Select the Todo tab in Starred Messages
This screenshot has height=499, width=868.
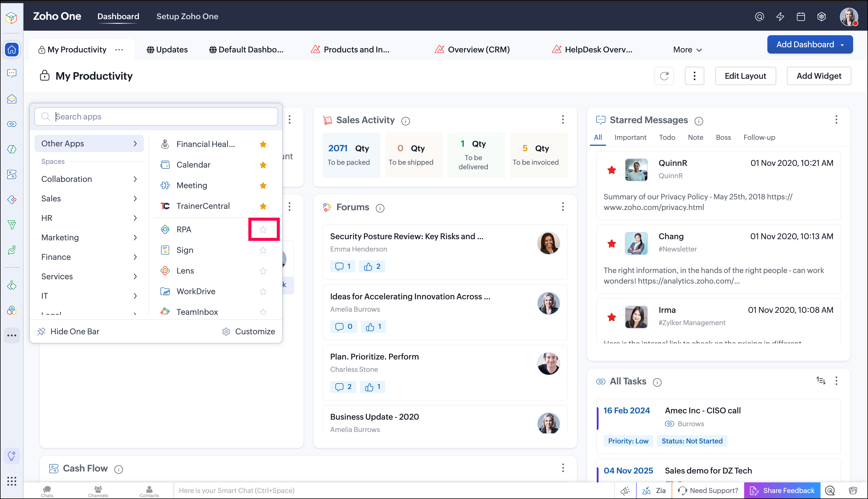point(667,137)
